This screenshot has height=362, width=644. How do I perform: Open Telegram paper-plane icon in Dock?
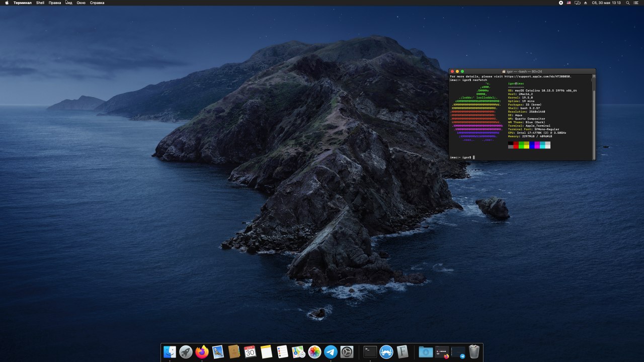point(331,352)
